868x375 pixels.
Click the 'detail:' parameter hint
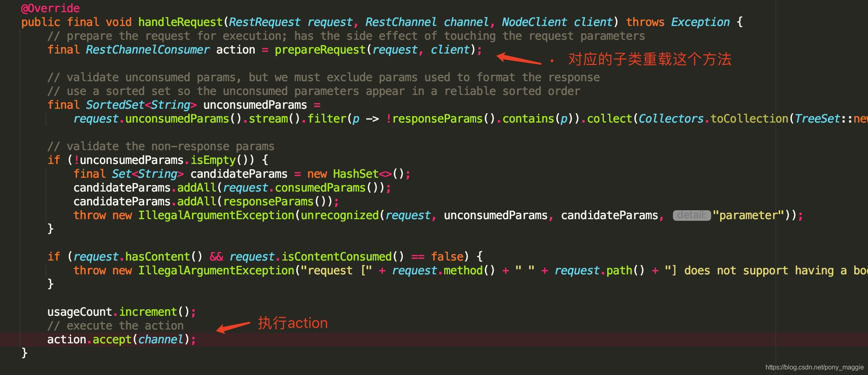click(x=692, y=215)
